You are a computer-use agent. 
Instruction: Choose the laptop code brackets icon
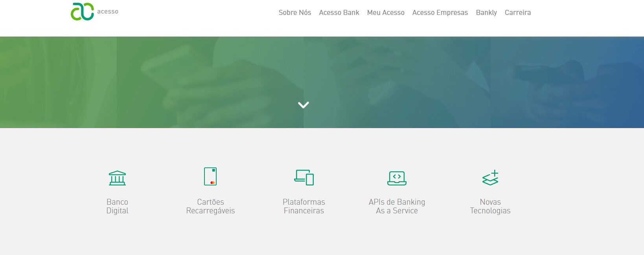(397, 178)
